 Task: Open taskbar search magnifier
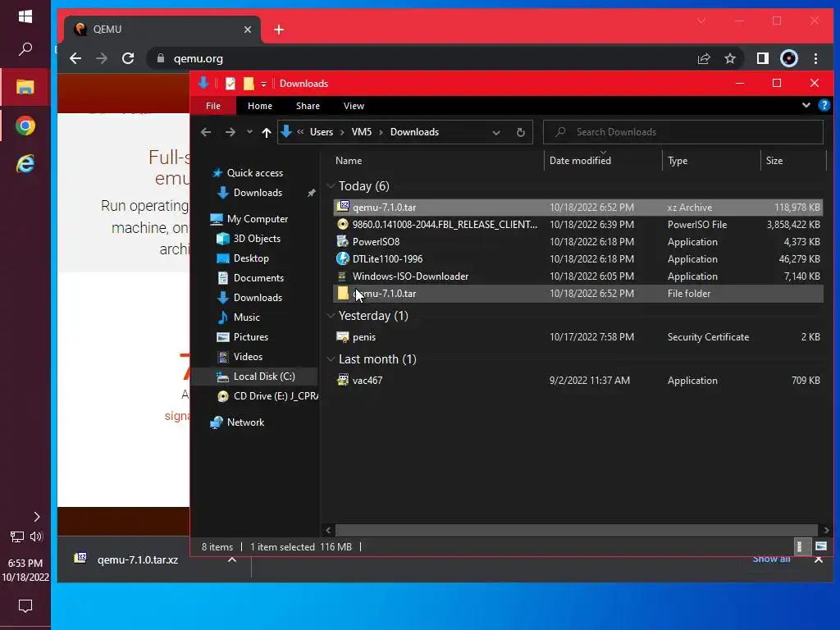tap(25, 49)
